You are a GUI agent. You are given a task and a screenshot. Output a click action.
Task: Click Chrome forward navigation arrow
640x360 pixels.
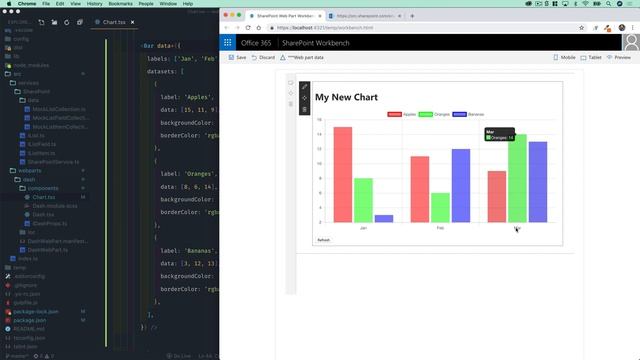(237, 28)
